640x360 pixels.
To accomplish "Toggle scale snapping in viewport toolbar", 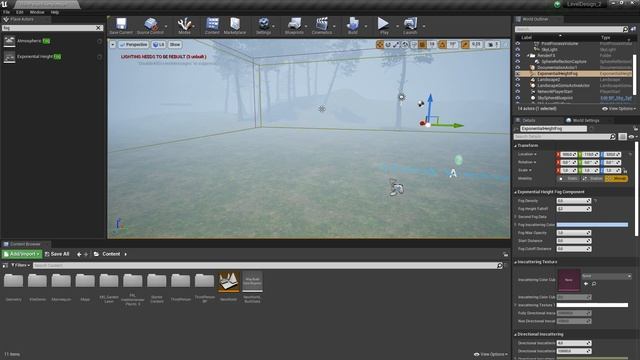I will (465, 44).
